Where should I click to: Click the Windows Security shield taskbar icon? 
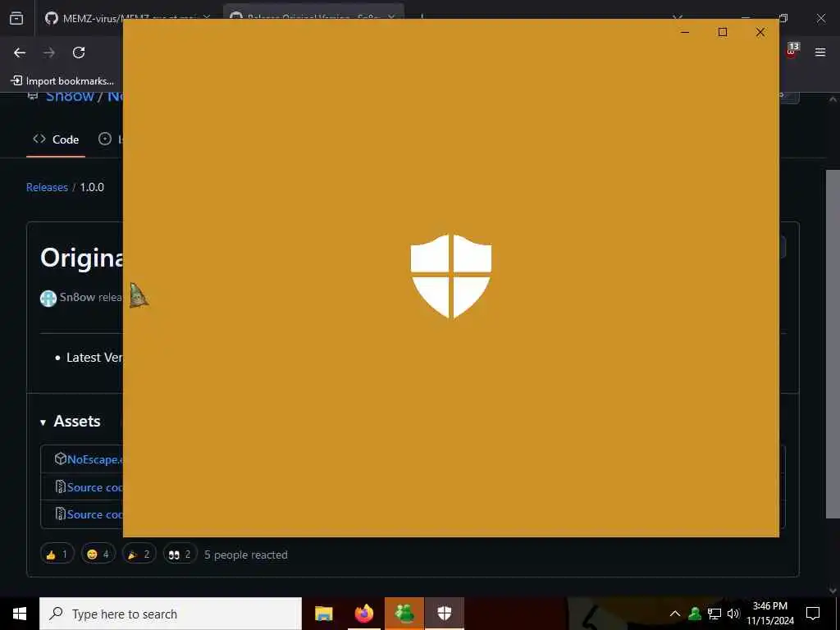(x=445, y=614)
